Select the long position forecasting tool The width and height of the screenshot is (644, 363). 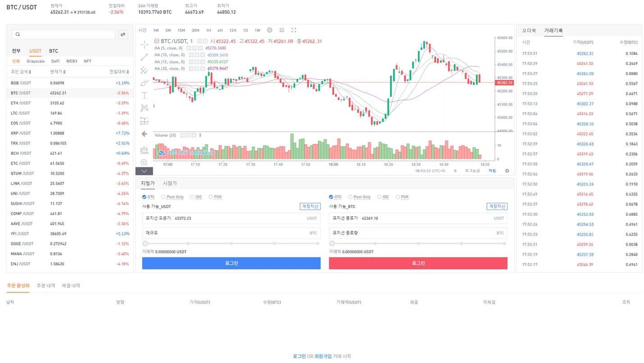click(144, 121)
